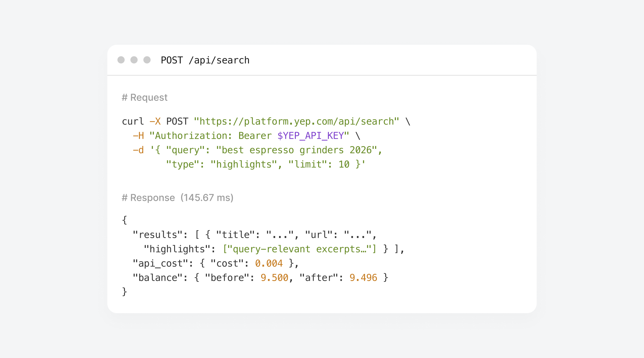
Task: Click the 145.67 ms response time
Action: coord(207,198)
